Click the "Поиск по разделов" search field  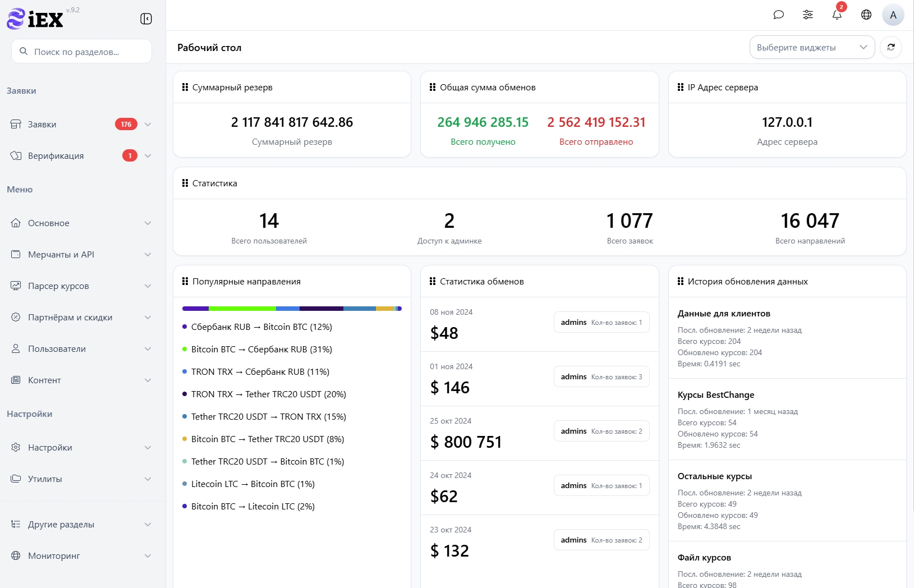[x=82, y=52]
